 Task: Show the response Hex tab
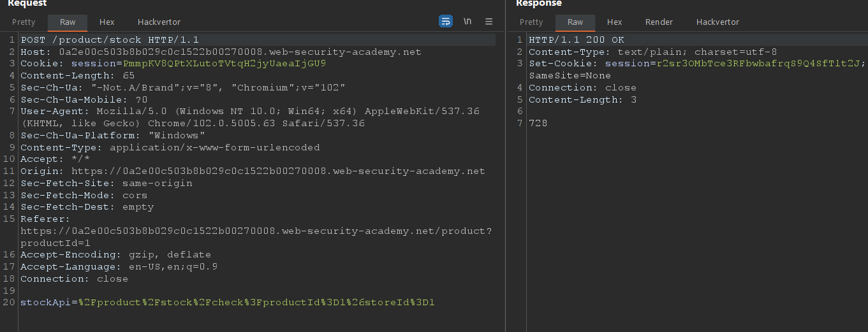click(x=614, y=22)
